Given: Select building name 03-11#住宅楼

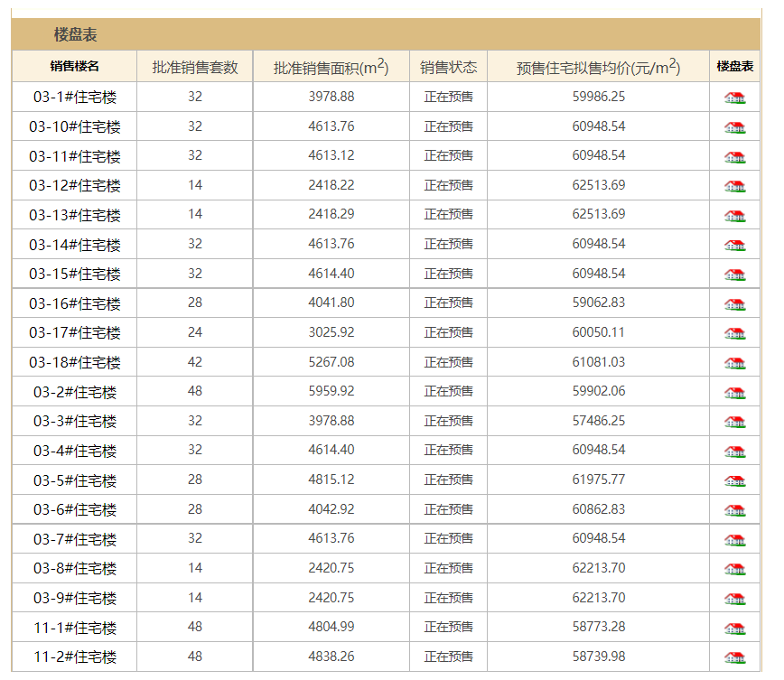Looking at the screenshot, I should pyautogui.click(x=75, y=156).
